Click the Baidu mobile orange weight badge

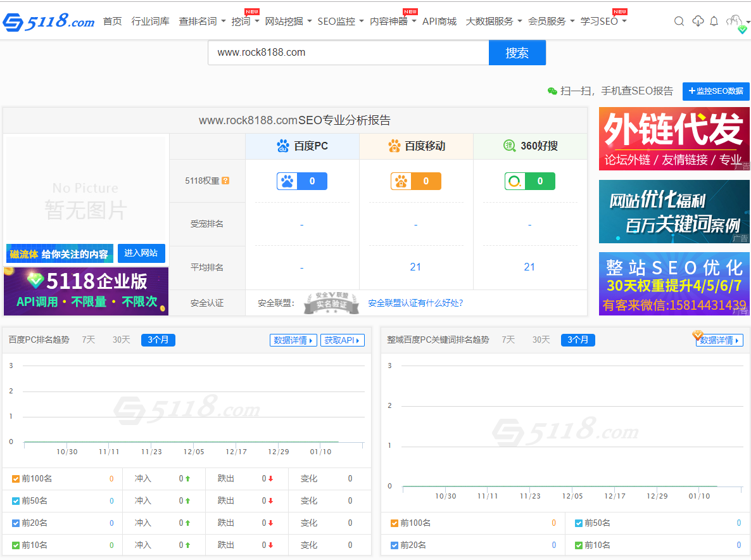click(416, 181)
